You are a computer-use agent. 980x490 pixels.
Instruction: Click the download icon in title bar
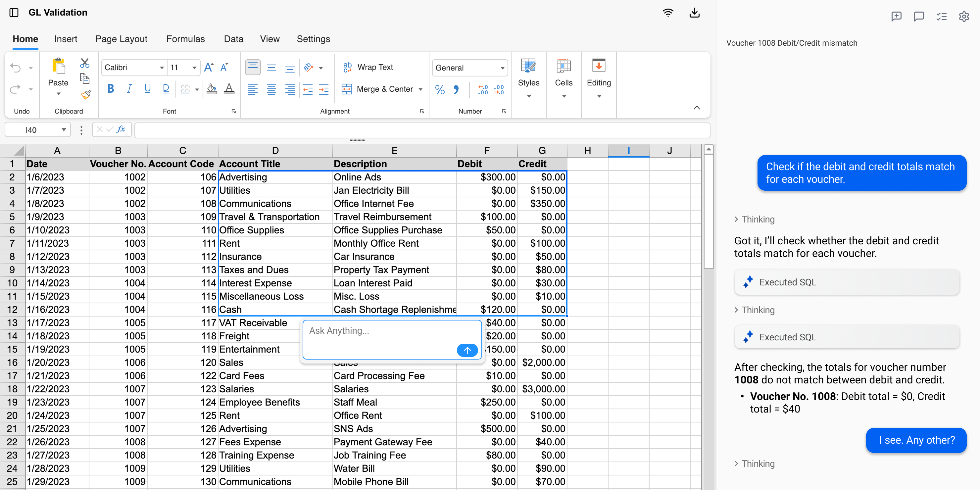coord(694,13)
